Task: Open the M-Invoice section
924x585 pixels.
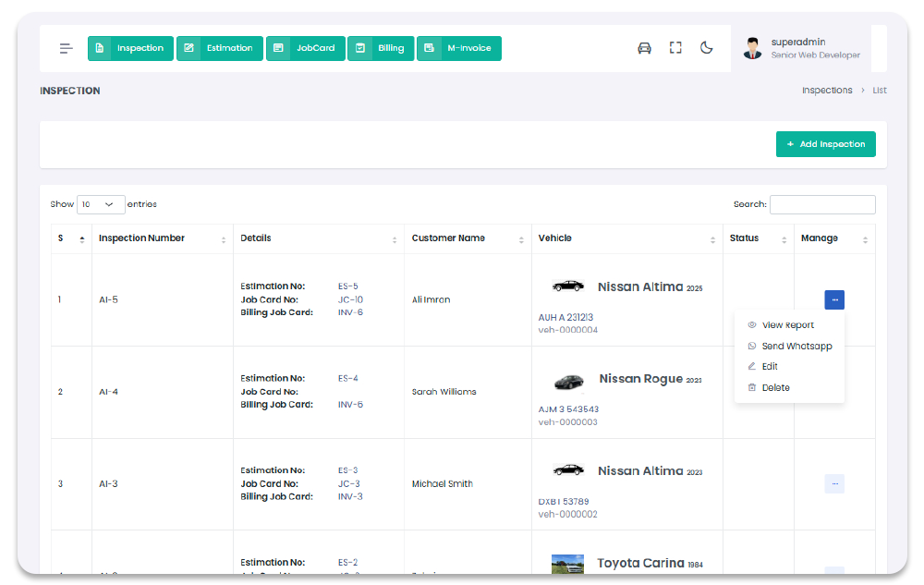Action: tap(459, 48)
